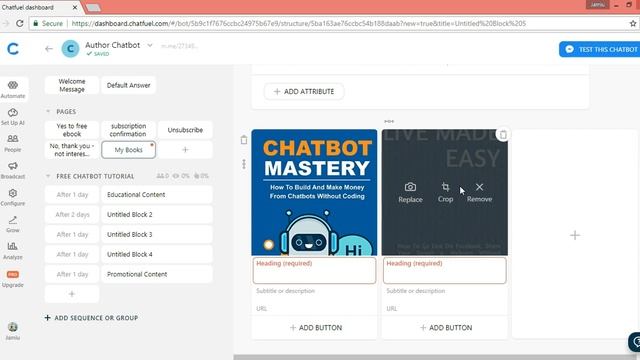
Task: Open the Configure sidebar section
Action: (x=13, y=197)
